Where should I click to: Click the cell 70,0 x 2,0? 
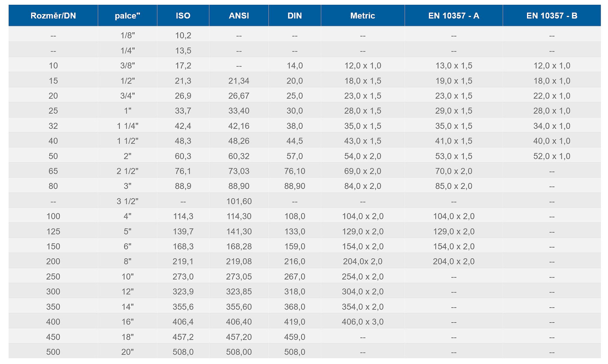[453, 171]
